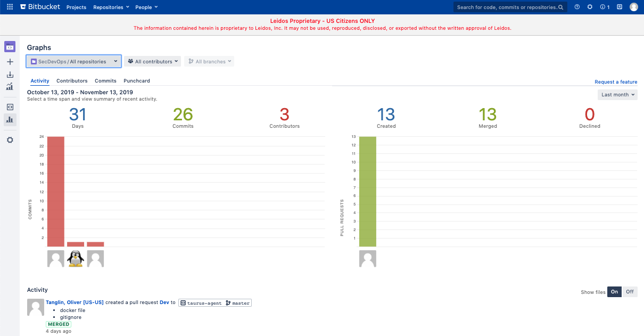644x336 pixels.
Task: Click the Clone download icon in sidebar
Action: point(10,75)
